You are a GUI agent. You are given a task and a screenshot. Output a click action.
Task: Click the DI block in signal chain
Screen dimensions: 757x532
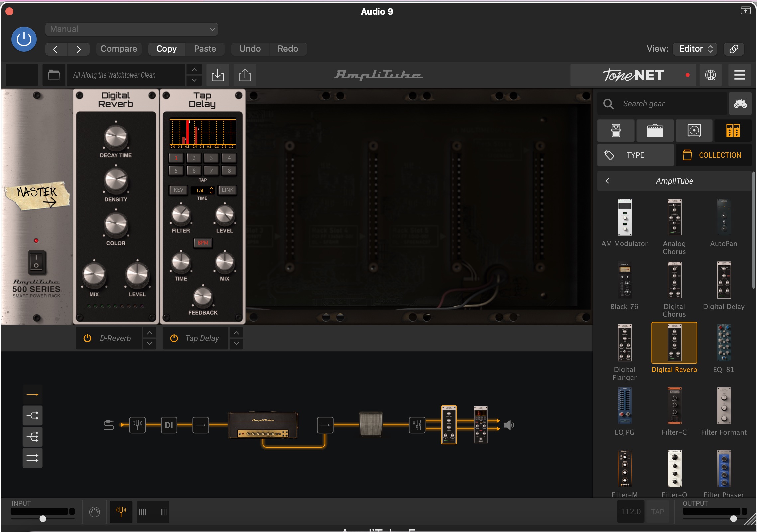(169, 425)
